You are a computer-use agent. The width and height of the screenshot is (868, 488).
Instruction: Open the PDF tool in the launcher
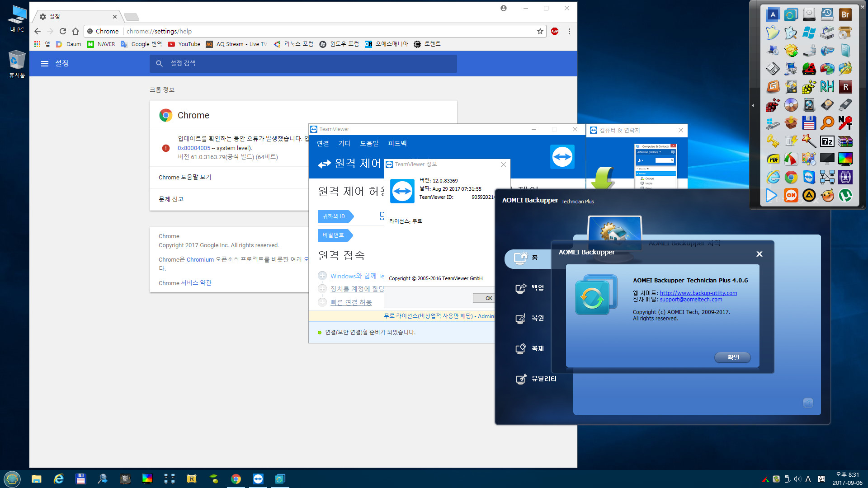click(x=773, y=159)
